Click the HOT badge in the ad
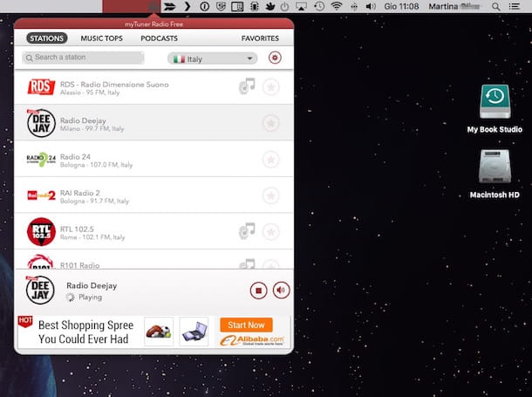Screen dimensions: 532x397 coord(25,322)
